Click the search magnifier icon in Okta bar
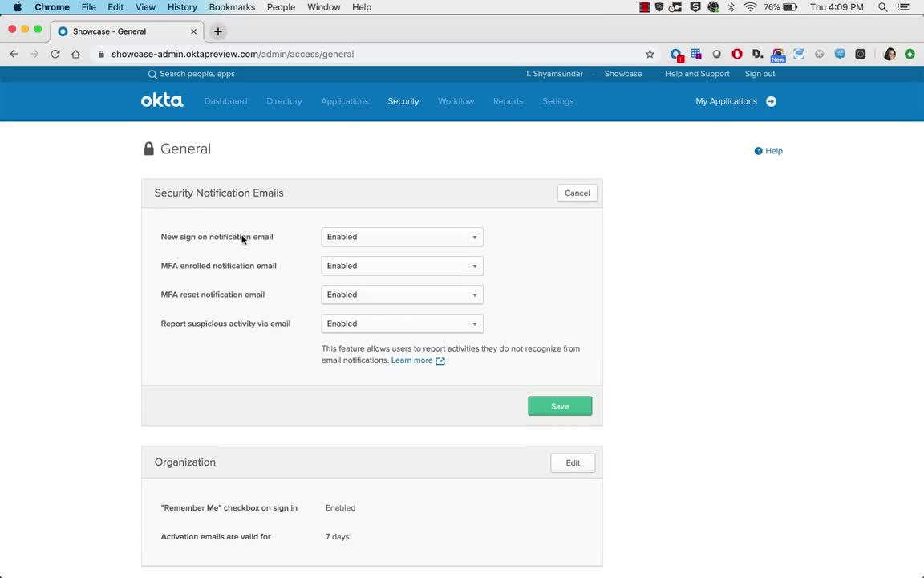The width and height of the screenshot is (924, 578). tap(152, 74)
